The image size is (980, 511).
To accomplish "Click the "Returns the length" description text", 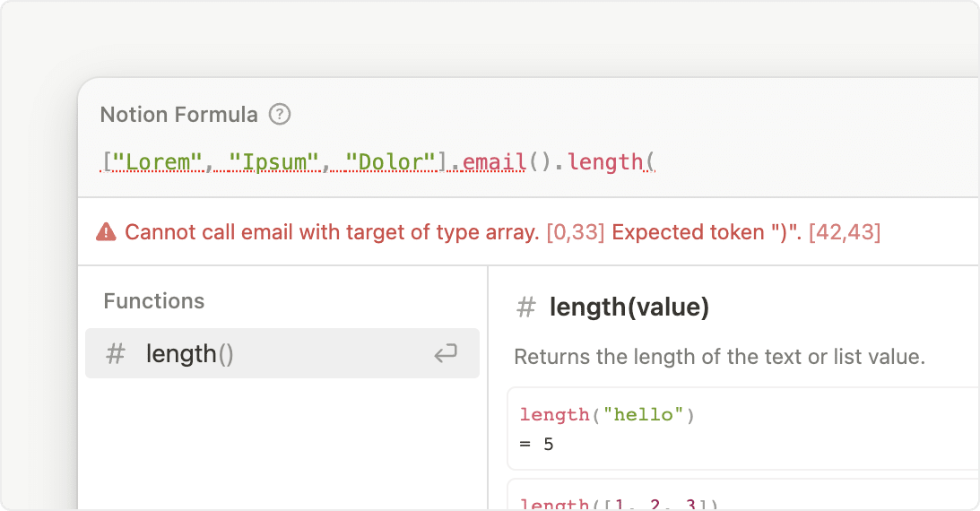I will pos(719,357).
